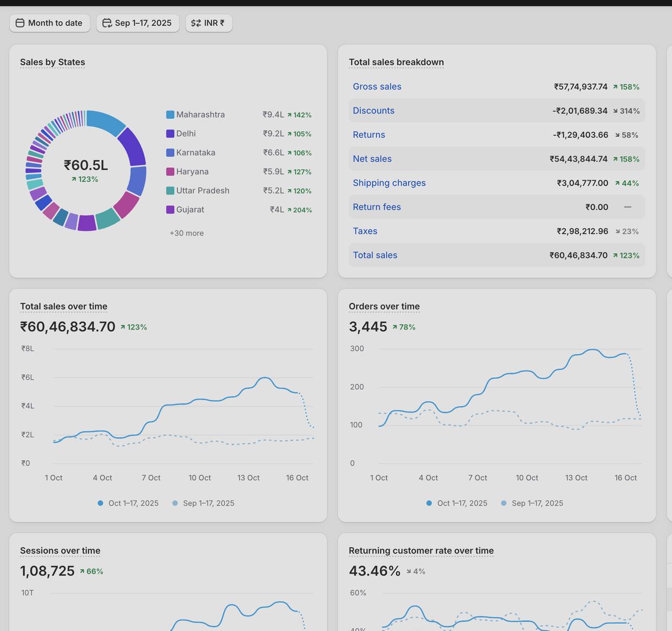
Task: Open the Discounts link
Action: click(x=373, y=111)
